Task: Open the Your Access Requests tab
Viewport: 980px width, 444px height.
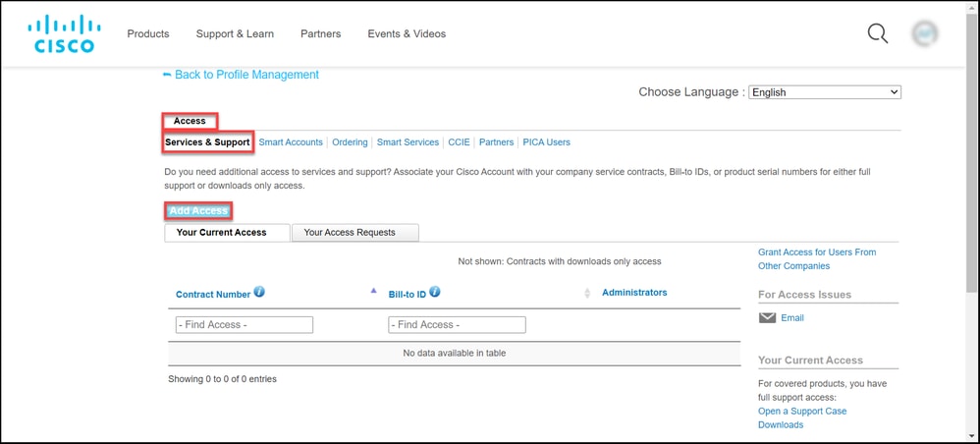Action: 355,233
